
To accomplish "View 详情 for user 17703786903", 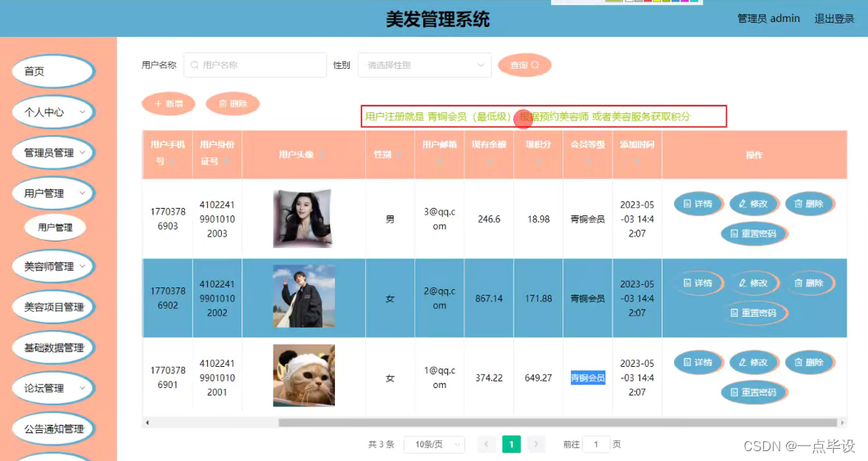I will click(x=698, y=204).
